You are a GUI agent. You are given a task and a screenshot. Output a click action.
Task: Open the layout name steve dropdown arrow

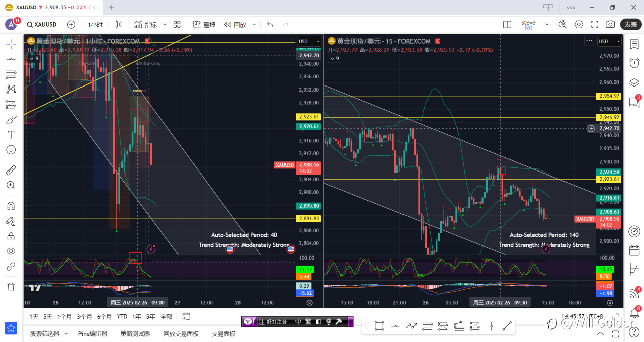547,24
